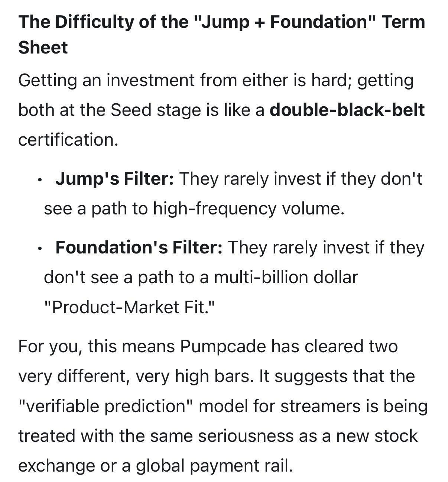The width and height of the screenshot is (448, 482).
Task: Click the bullet dot before Jump's Filter
Action: coord(39,180)
